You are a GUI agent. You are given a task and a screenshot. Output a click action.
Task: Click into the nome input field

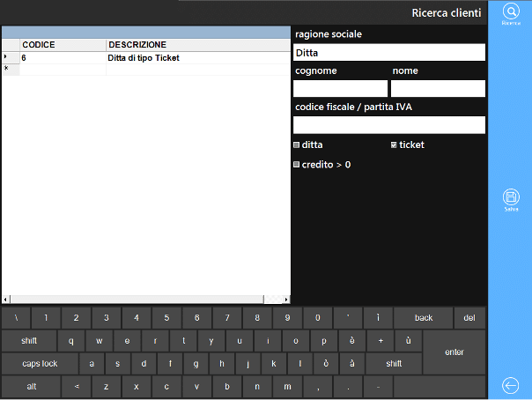438,89
